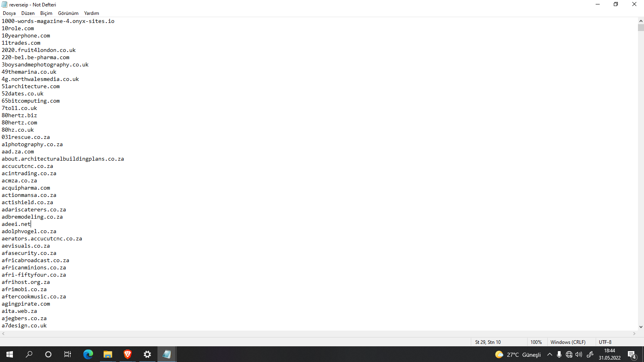This screenshot has height=362, width=644.
Task: Show hidden tray icons chevron
Action: pyautogui.click(x=549, y=355)
